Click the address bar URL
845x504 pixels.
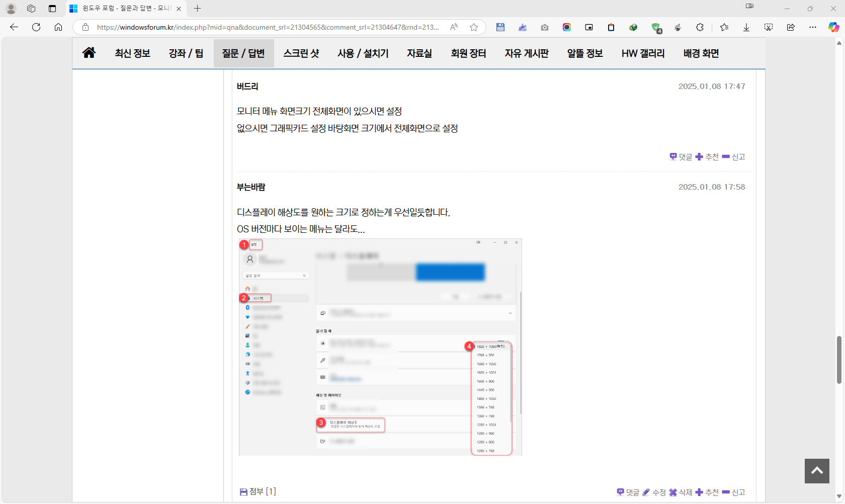tap(268, 27)
